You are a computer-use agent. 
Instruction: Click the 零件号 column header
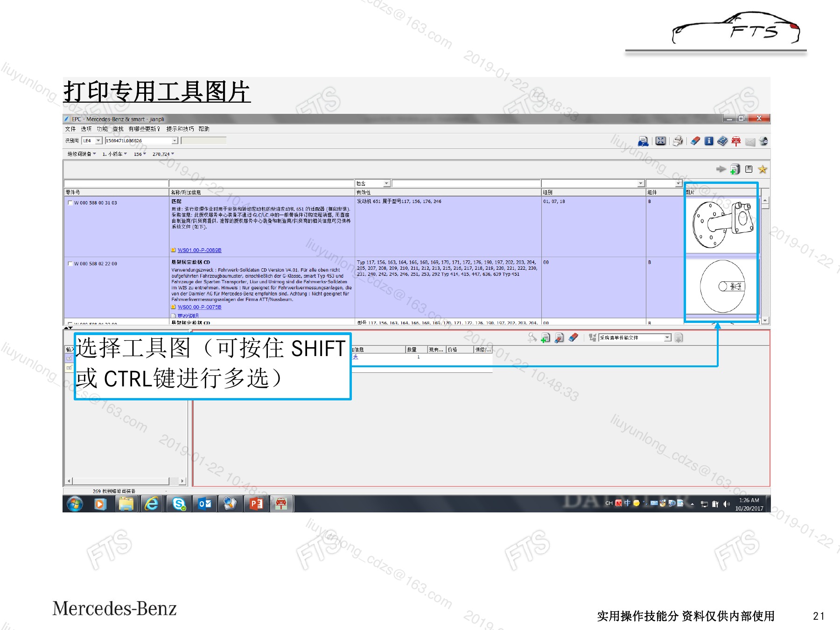[x=116, y=192]
